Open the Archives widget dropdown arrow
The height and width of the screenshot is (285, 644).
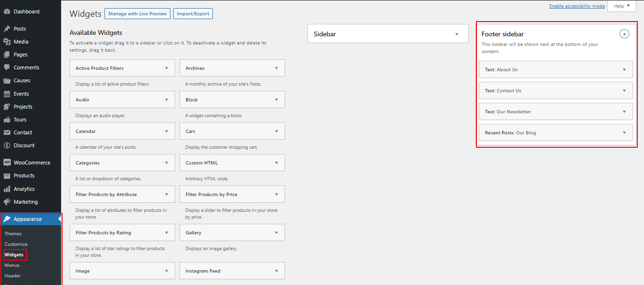(276, 68)
